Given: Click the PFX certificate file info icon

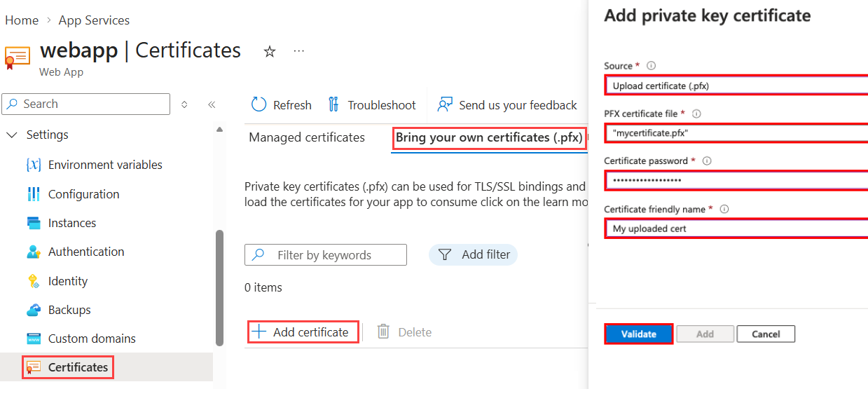Looking at the screenshot, I should (696, 114).
